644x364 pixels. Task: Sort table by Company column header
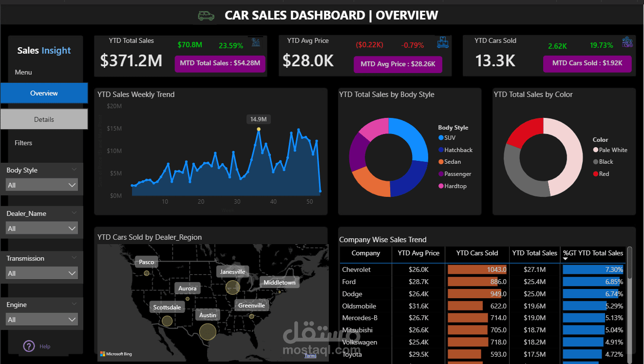pyautogui.click(x=366, y=253)
